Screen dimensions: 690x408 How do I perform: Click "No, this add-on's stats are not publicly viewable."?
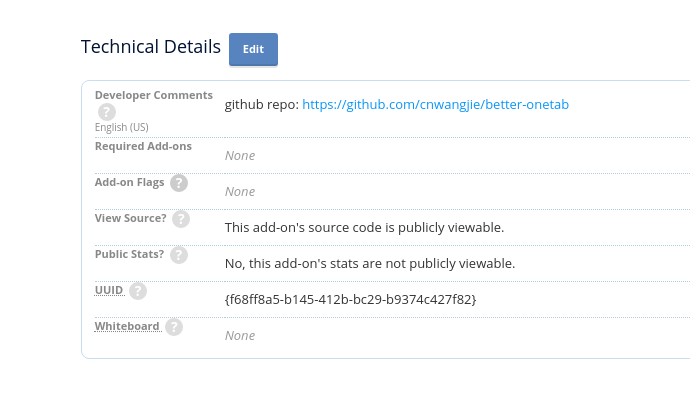370,264
